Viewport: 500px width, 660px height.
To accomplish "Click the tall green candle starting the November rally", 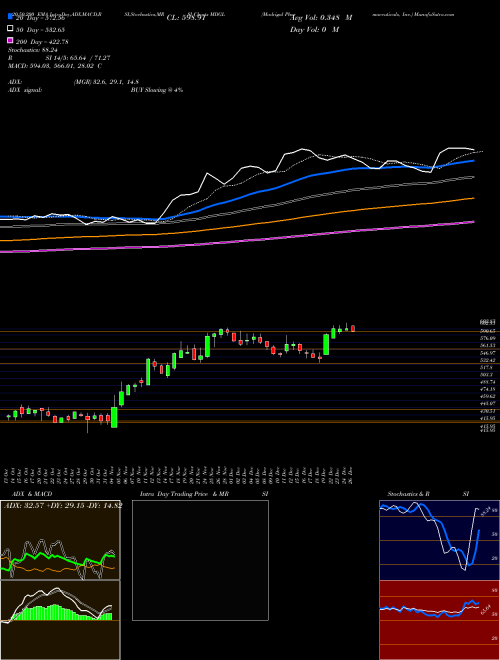I will tap(114, 417).
